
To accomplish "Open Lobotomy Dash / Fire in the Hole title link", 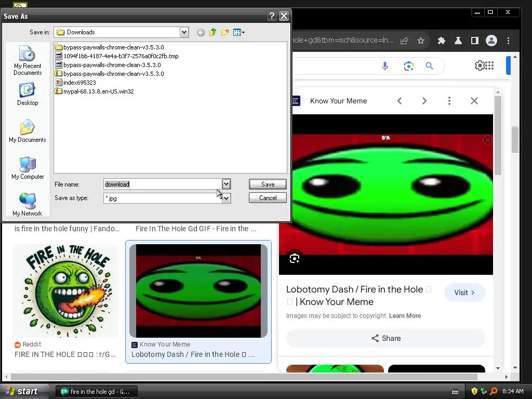I will pos(358,296).
